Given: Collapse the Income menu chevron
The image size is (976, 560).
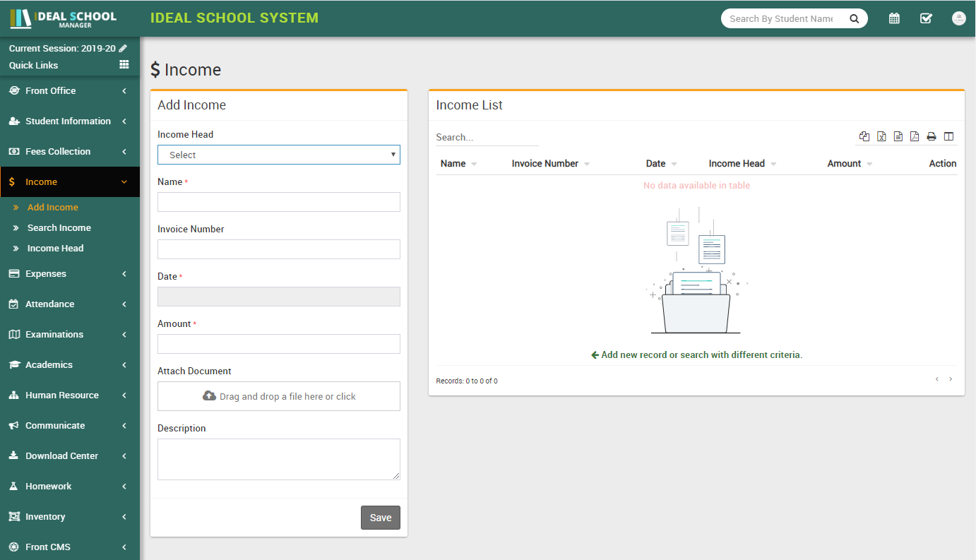Looking at the screenshot, I should [x=124, y=181].
